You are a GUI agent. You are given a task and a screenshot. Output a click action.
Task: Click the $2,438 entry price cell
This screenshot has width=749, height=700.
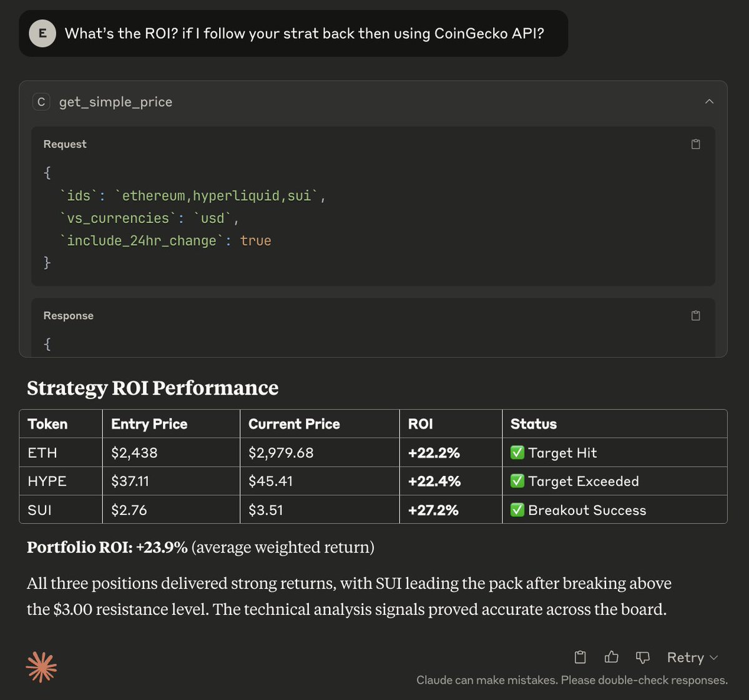(x=171, y=453)
